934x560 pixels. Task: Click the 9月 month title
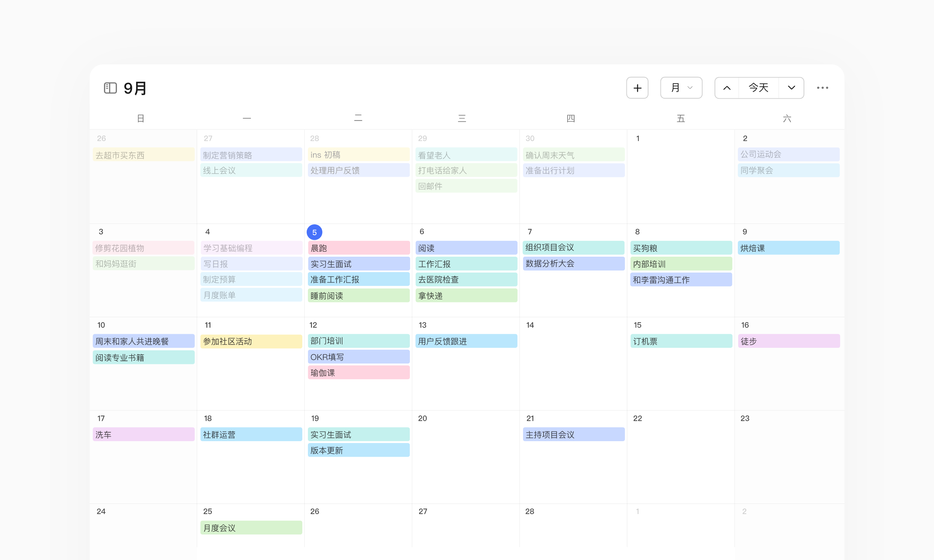(x=135, y=88)
